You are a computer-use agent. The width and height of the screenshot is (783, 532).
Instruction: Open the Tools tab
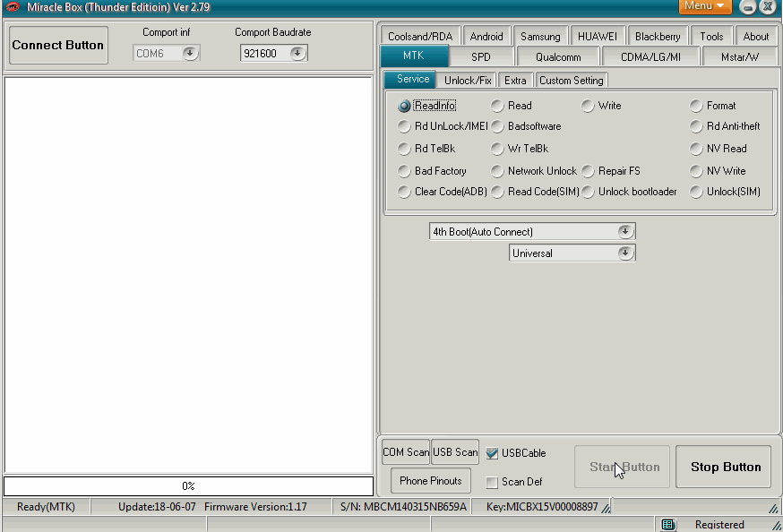tap(711, 37)
